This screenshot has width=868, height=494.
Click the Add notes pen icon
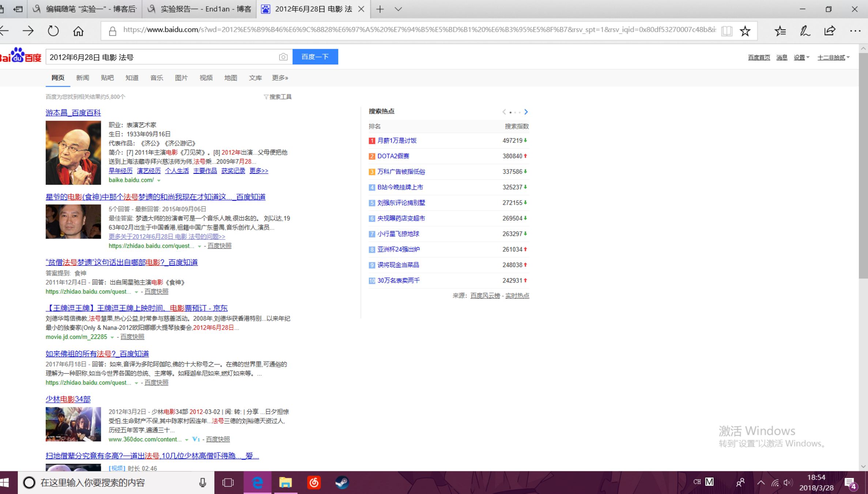click(x=805, y=31)
